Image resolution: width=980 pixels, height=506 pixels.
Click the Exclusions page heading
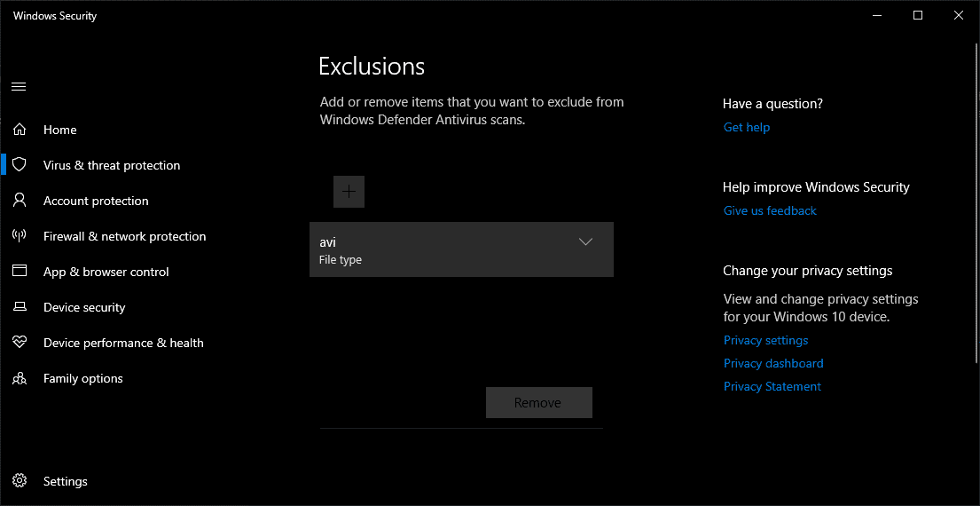click(372, 67)
